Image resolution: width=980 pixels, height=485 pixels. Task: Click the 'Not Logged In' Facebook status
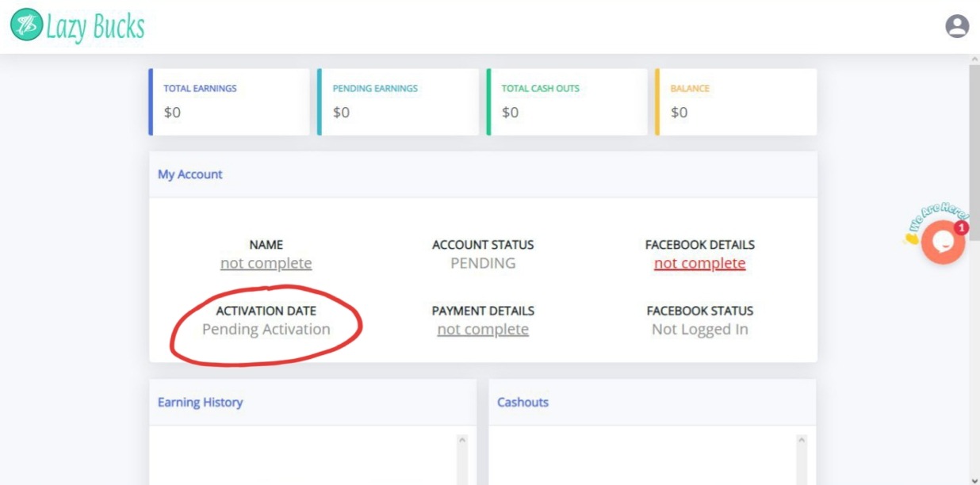tap(699, 330)
